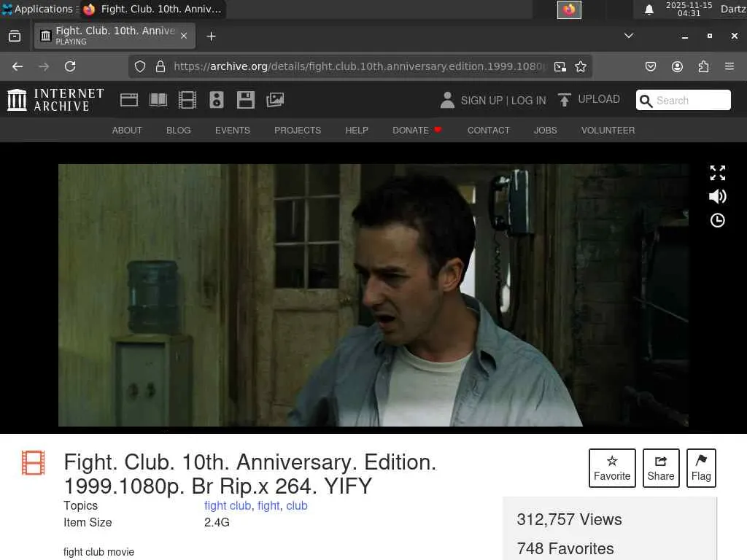
Task: Open Firefox application menu
Action: 729,66
